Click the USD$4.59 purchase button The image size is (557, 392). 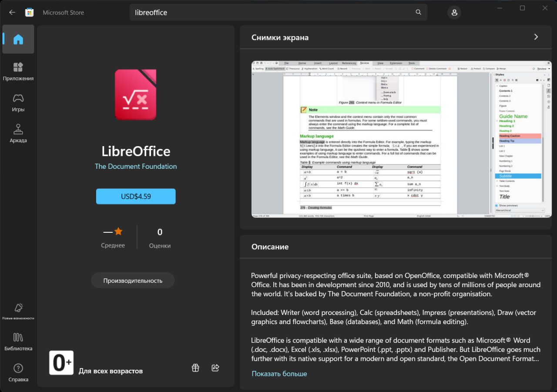pos(136,196)
